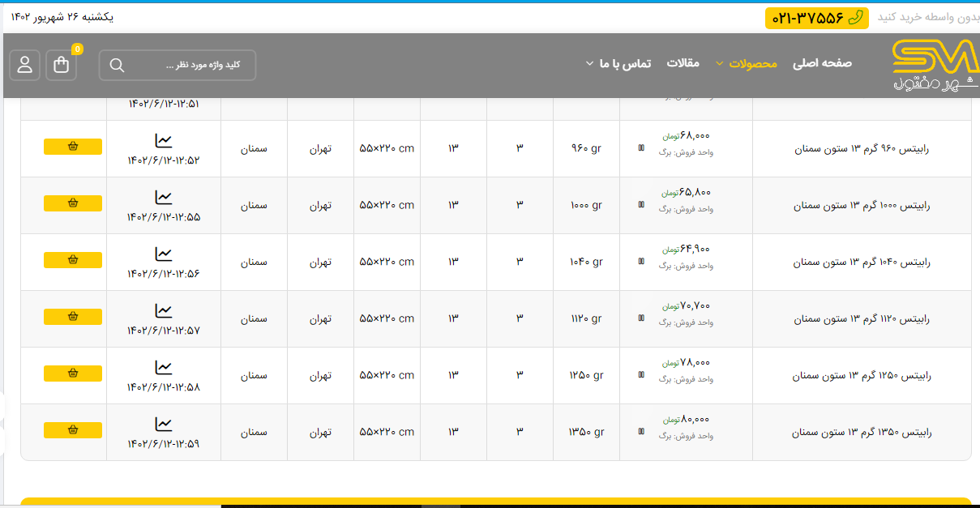Viewport: 980px width, 508px height.
Task: Open the مقالات menu item
Action: click(x=683, y=63)
